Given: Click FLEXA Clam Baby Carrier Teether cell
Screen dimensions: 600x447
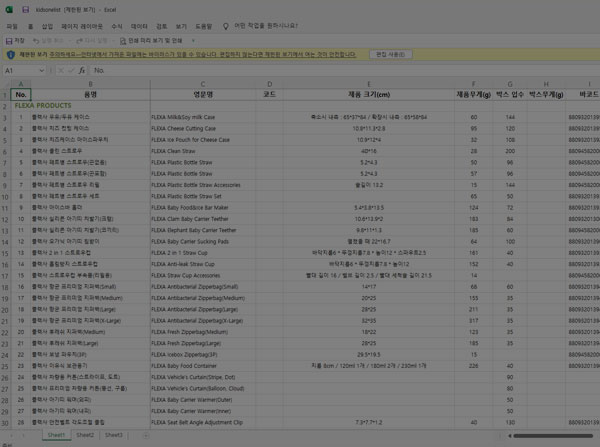Looking at the screenshot, I should (203, 219).
